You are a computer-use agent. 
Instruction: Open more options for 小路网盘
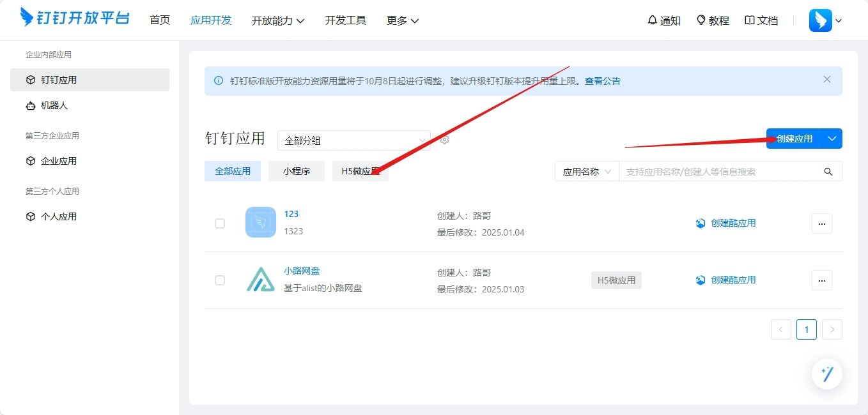[821, 280]
